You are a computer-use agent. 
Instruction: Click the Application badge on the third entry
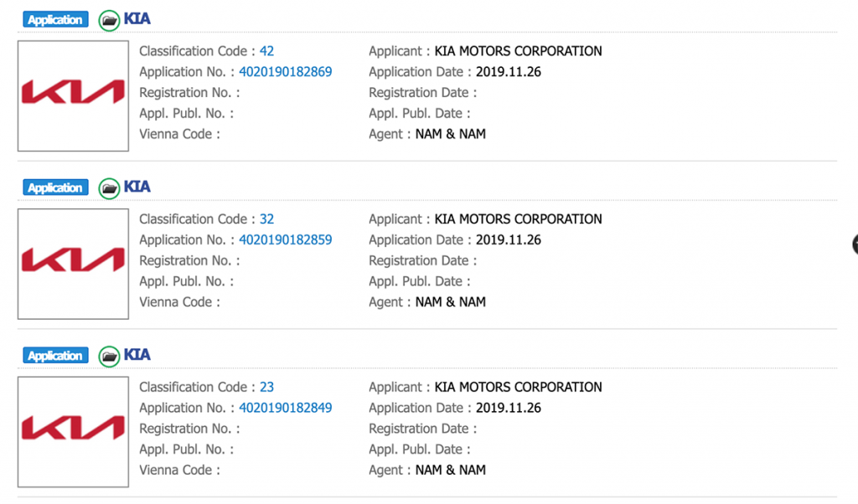[x=55, y=356]
